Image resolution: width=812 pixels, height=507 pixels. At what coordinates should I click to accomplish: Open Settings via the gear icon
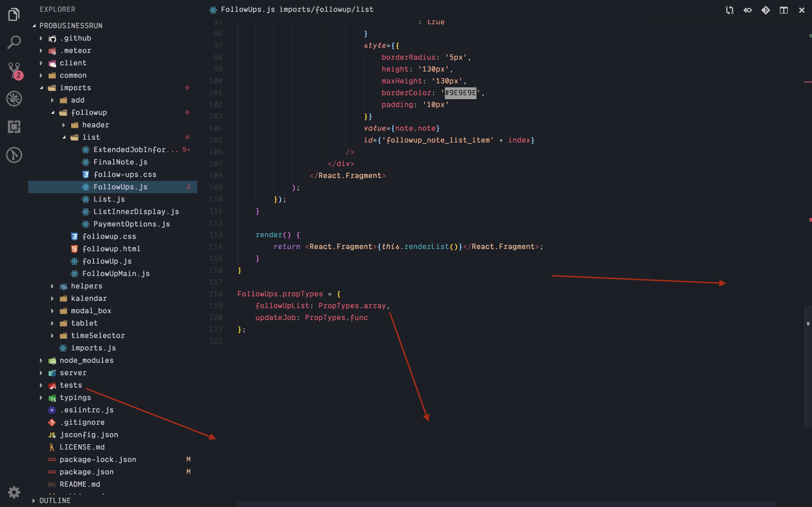[14, 492]
